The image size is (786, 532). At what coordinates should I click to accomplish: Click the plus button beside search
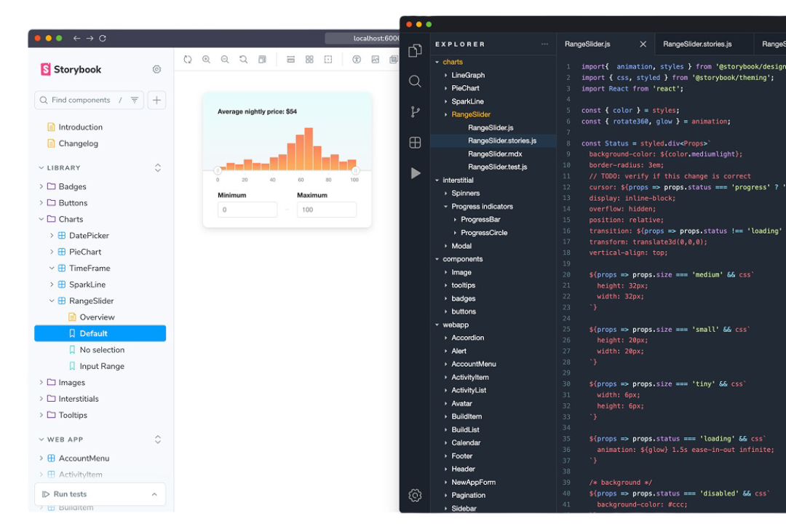pyautogui.click(x=156, y=100)
